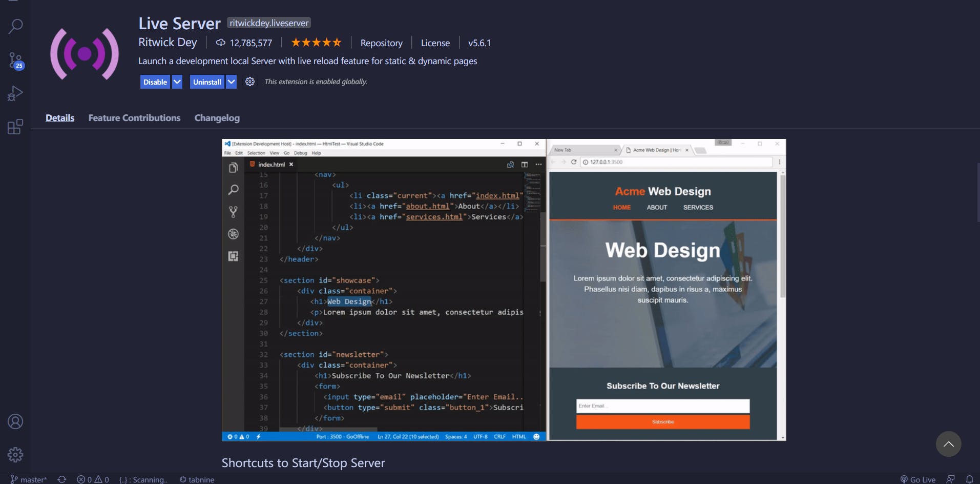Click the Scanning status bar entry
980x484 pixels.
[143, 479]
